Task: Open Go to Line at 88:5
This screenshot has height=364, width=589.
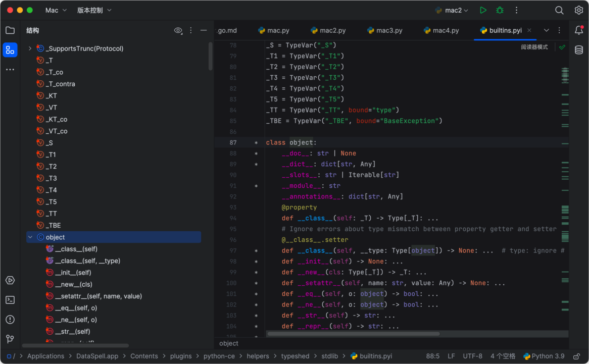Action: pyautogui.click(x=433, y=356)
